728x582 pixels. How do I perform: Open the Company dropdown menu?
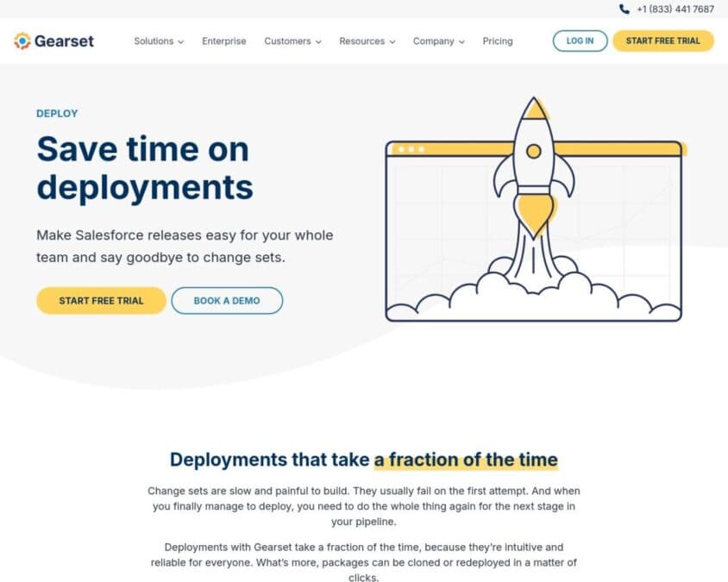tap(439, 41)
